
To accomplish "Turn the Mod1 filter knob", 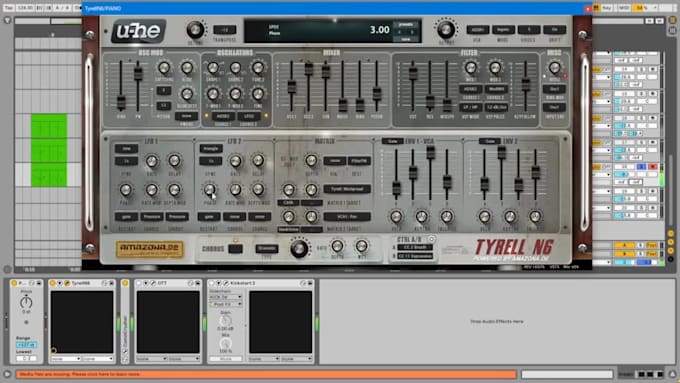I will pos(471,68).
